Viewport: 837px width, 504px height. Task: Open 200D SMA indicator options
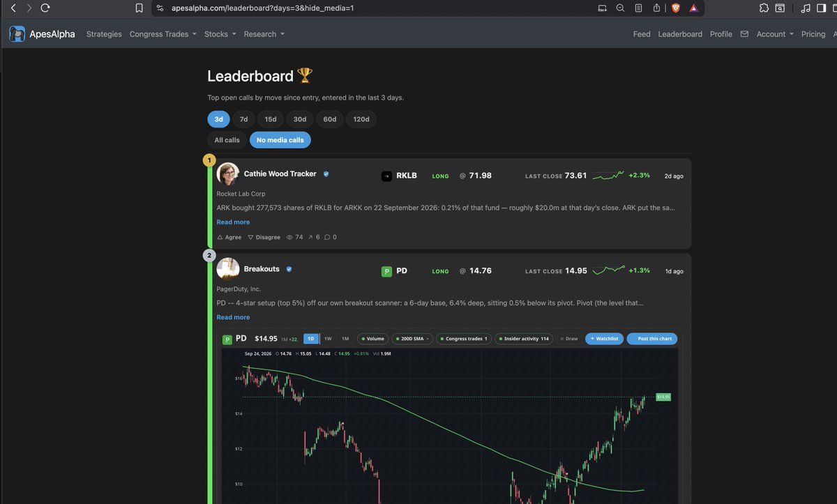[x=412, y=339]
